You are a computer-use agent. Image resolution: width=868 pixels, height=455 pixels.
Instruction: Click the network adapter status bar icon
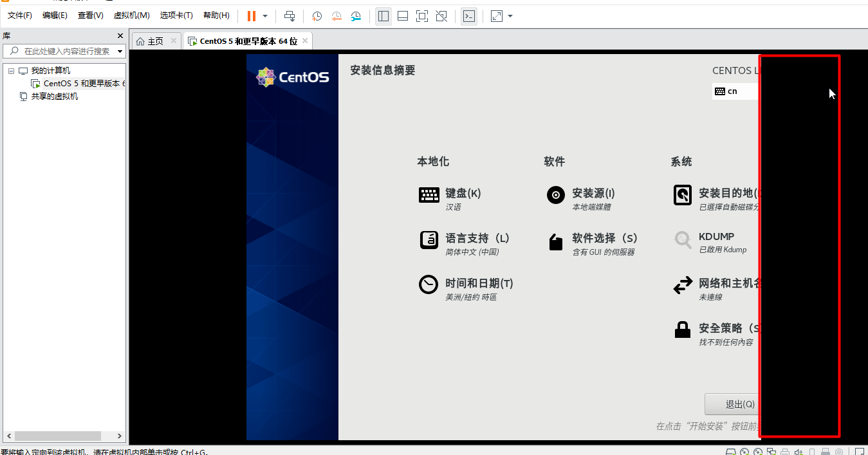pyautogui.click(x=771, y=451)
